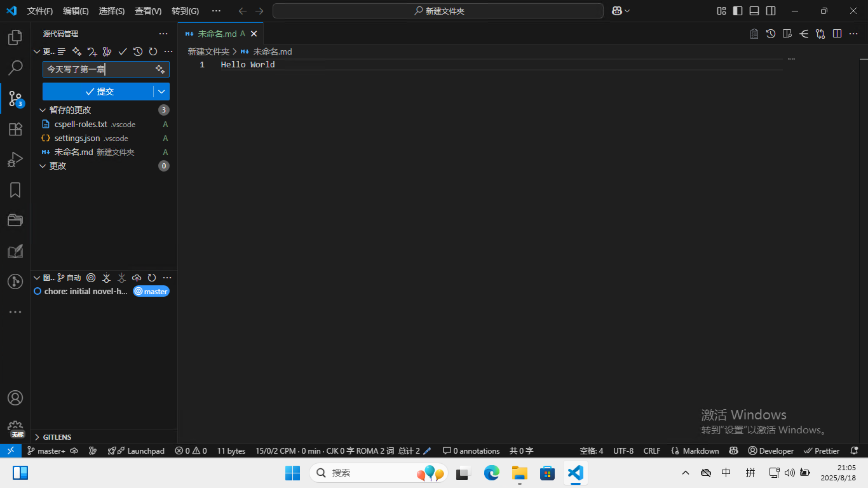
Task: Refresh the source control changes list
Action: coord(153,51)
